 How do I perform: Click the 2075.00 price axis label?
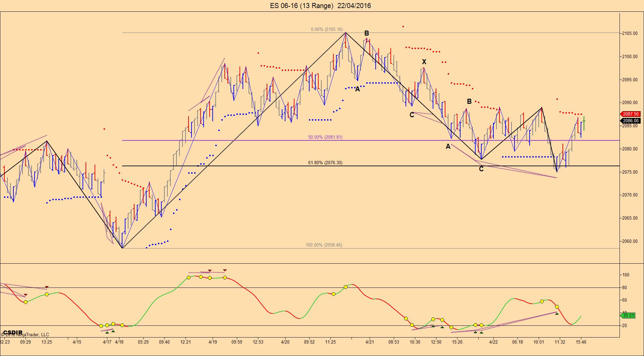630,172
